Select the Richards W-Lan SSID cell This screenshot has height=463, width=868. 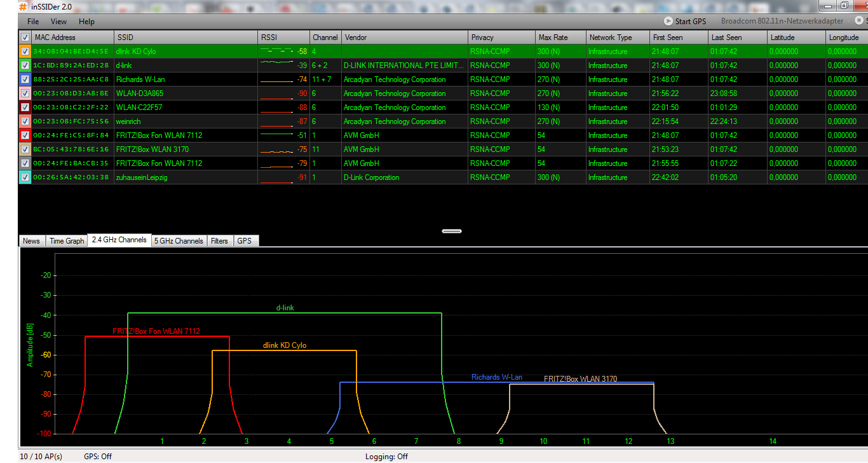pos(186,79)
